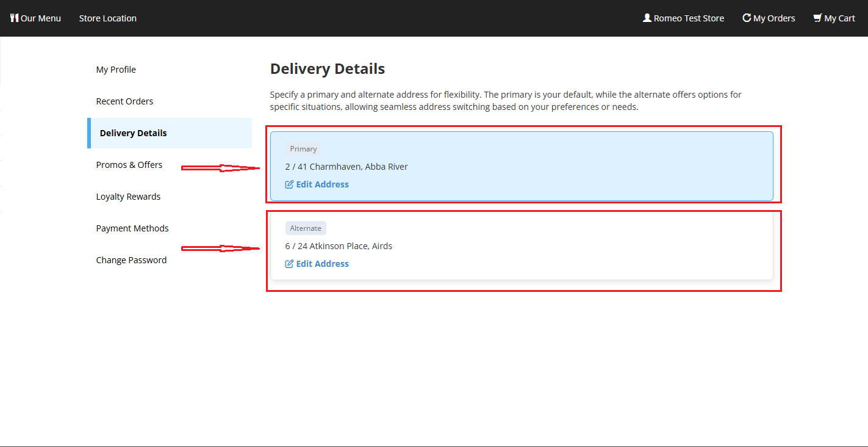
Task: Click address text 2 / 41 Charmhaven, Abba River
Action: [x=346, y=167]
